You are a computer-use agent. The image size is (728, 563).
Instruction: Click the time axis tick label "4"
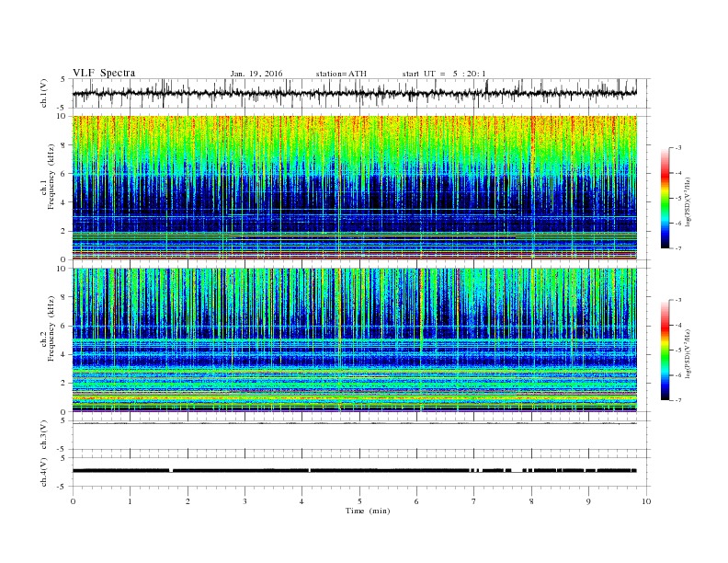(x=302, y=501)
